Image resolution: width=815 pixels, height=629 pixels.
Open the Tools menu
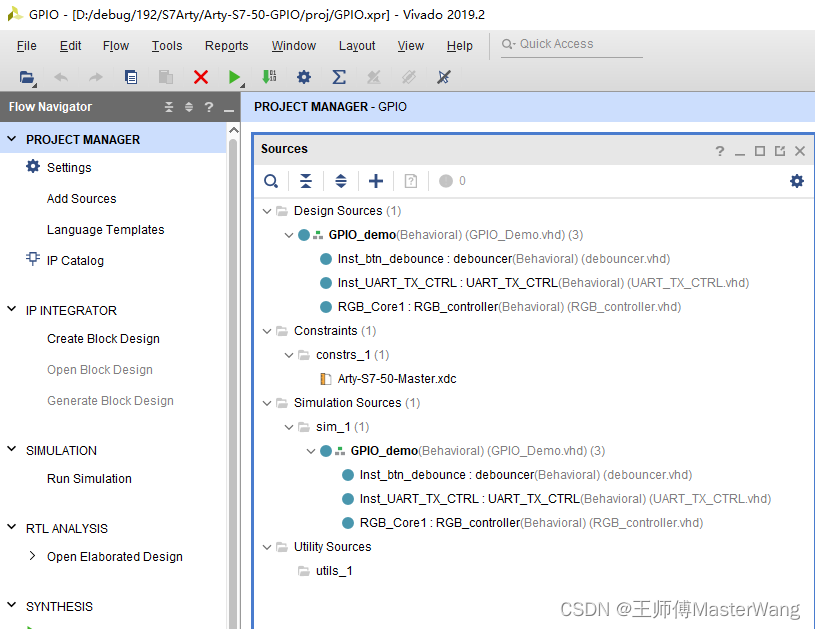point(167,46)
